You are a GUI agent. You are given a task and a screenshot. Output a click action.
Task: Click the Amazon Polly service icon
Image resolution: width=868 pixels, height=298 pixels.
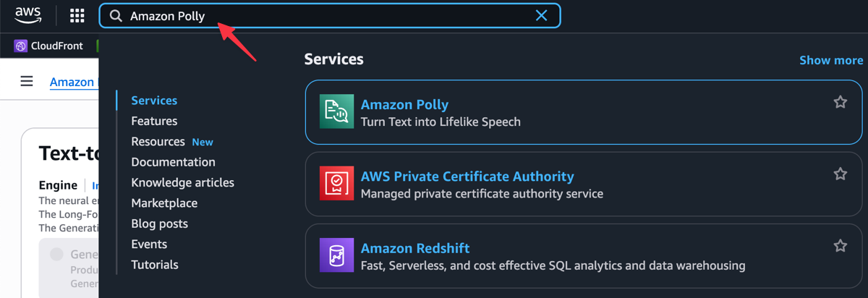point(337,111)
